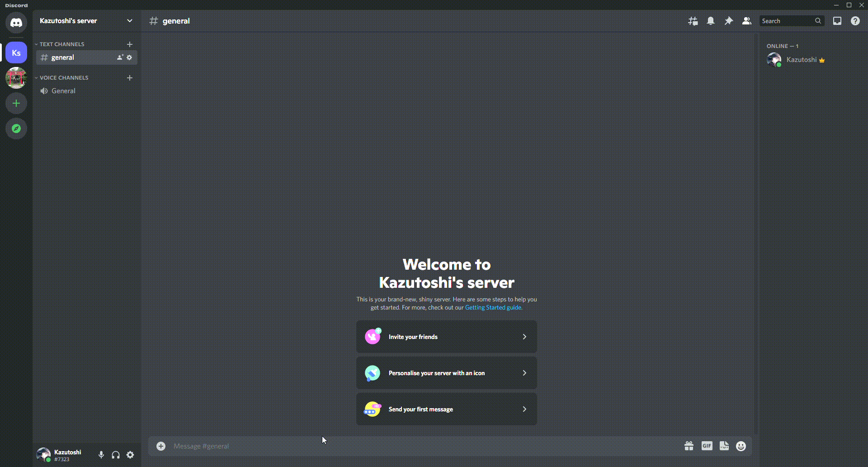Screen dimensions: 868x467
Task: Open Help from header
Action: [x=855, y=21]
